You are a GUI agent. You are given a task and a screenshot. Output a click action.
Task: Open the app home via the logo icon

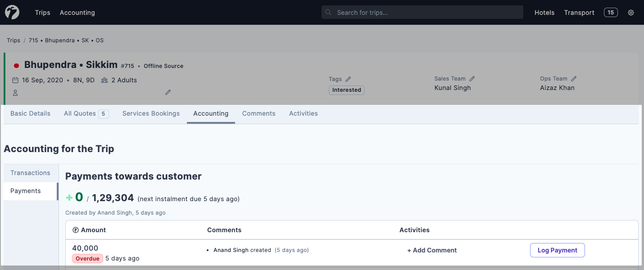(x=12, y=12)
